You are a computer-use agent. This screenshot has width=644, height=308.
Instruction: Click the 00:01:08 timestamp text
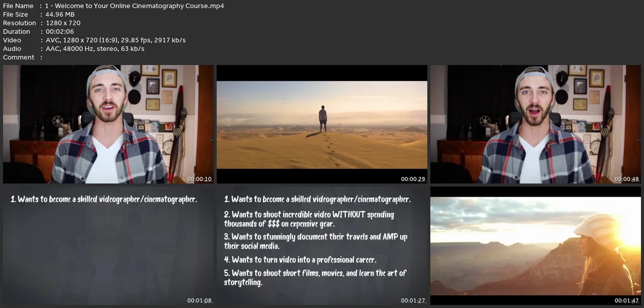pyautogui.click(x=200, y=301)
